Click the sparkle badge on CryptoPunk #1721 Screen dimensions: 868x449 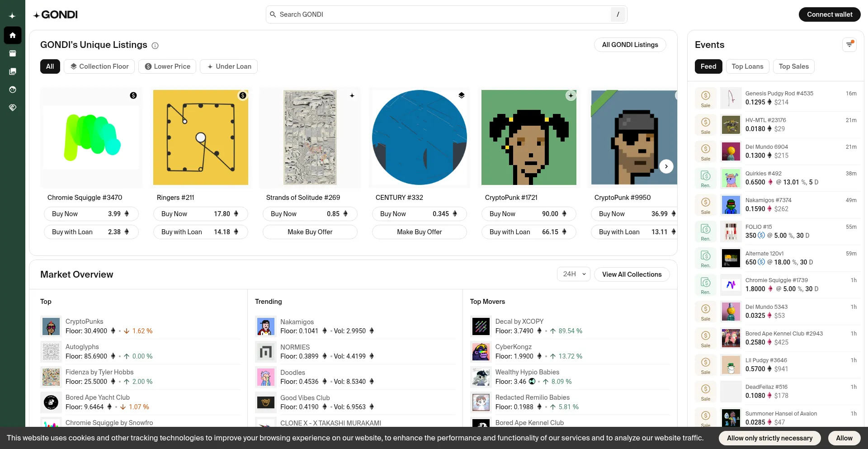tap(571, 95)
